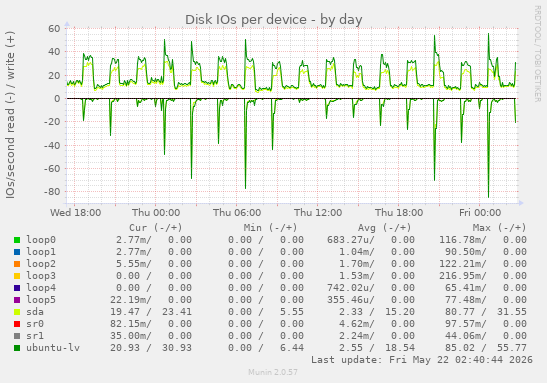Viewport: 547px width, 383px height.
Task: Click the sda min write value 5.55
Action: pos(292,312)
